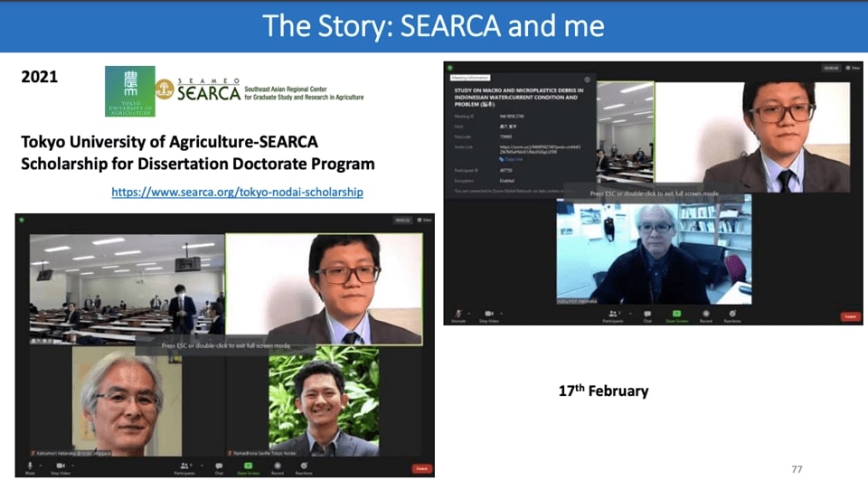Open Reactions in the four-participant Zoom window
Image resolution: width=868 pixels, height=490 pixels.
tap(306, 467)
